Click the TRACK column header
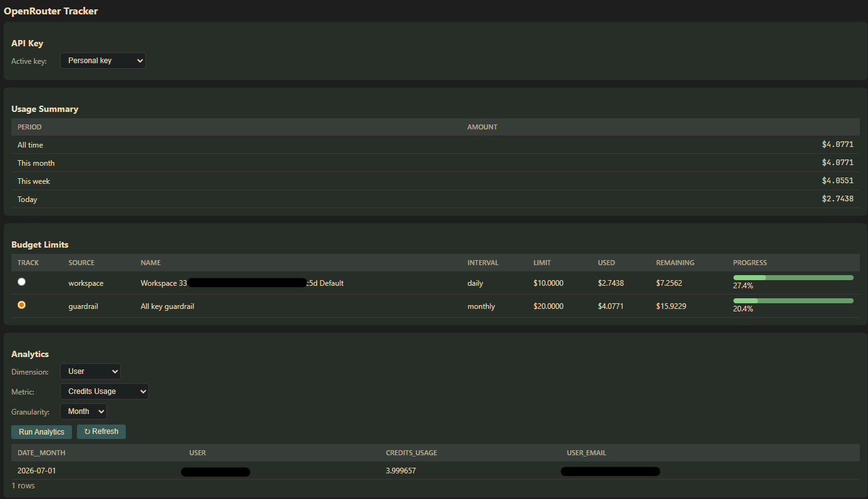This screenshot has height=499, width=868. (x=28, y=263)
